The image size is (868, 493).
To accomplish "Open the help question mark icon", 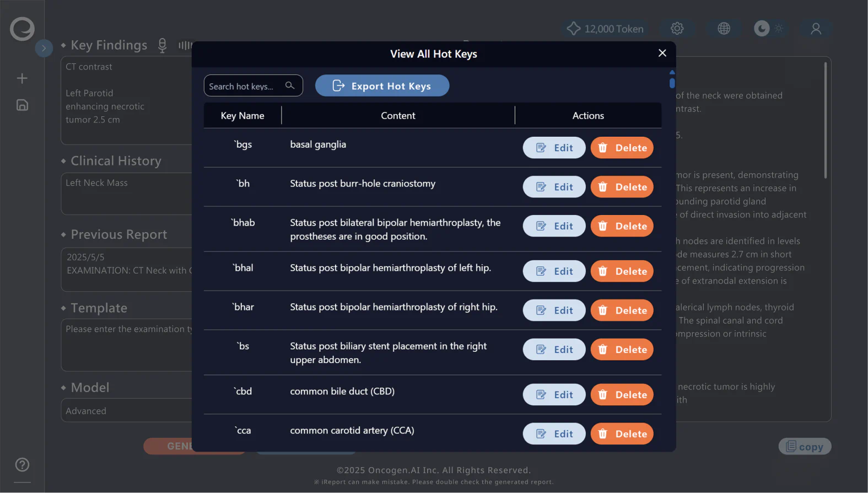I will point(22,465).
